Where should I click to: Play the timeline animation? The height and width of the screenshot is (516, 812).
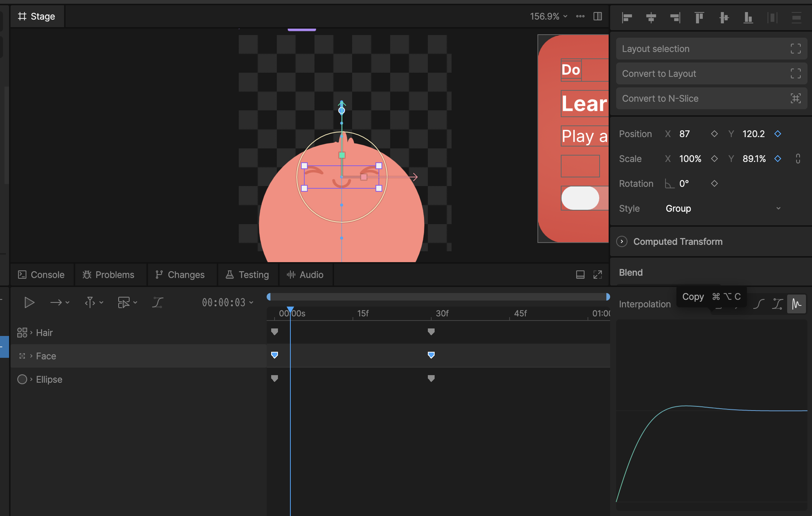click(x=29, y=302)
